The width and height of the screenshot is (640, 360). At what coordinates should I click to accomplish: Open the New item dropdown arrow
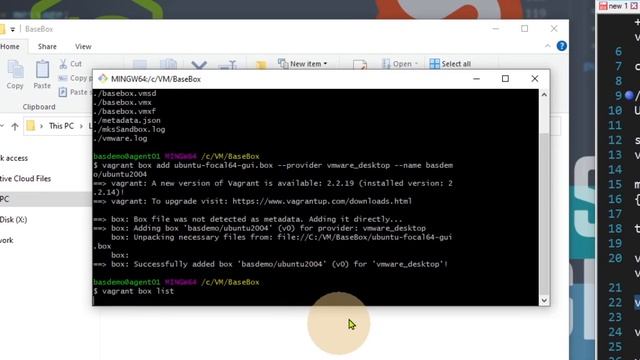coord(325,64)
